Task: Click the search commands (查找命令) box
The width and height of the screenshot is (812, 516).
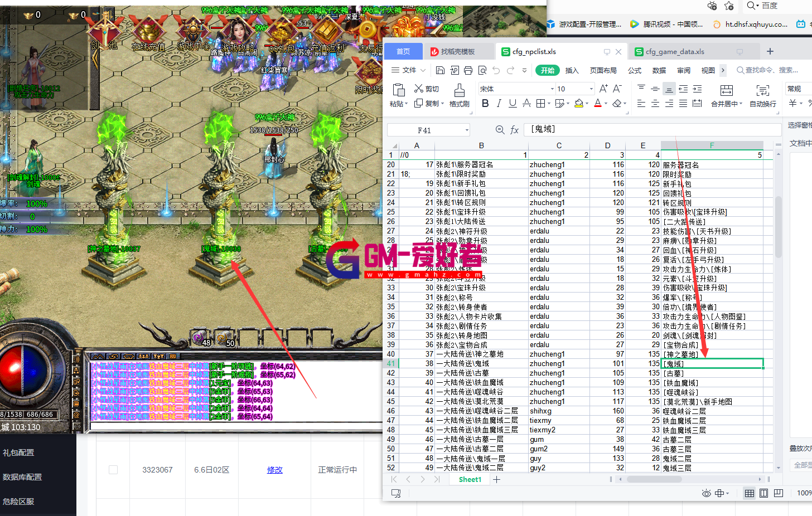Action: tap(767, 70)
